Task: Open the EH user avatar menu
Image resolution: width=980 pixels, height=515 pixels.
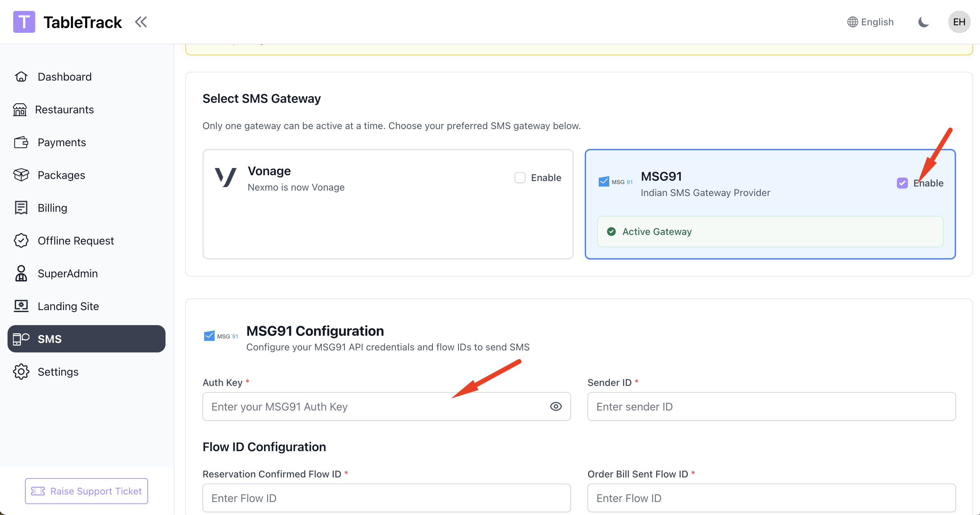Action: (x=959, y=22)
